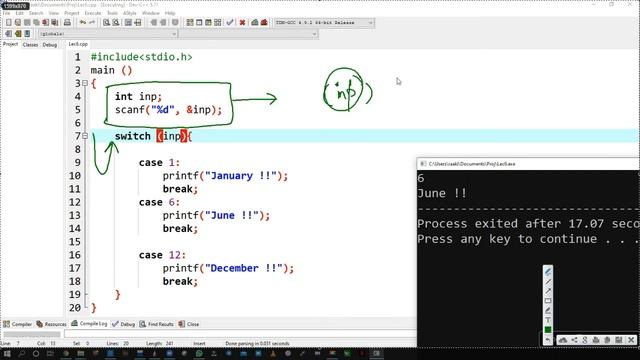
Task: Click the red X Stop Execution icon
Action: 242,22
